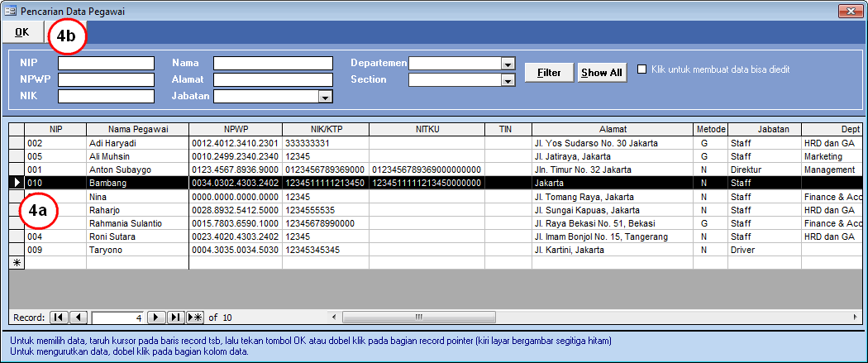Enable the editable data checkbox

[x=641, y=69]
